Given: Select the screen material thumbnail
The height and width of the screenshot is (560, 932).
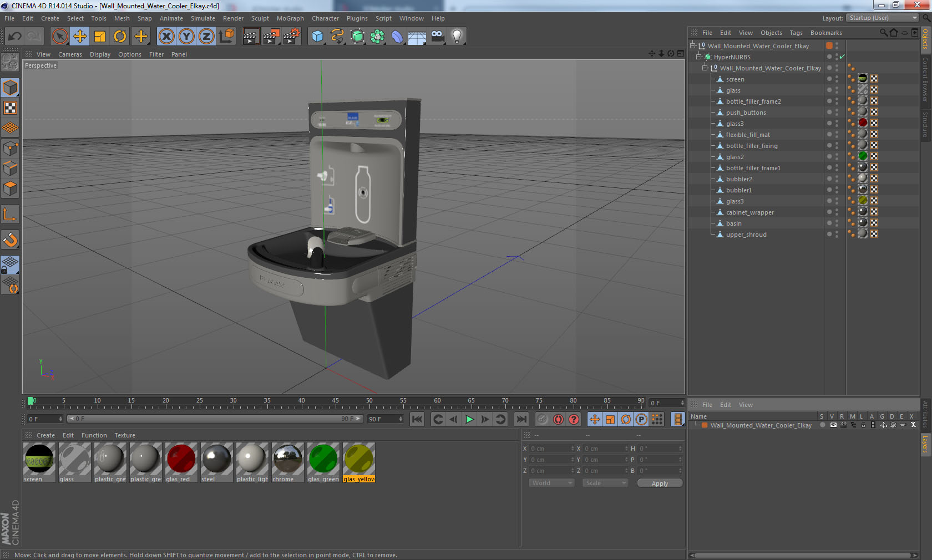Looking at the screenshot, I should click(x=39, y=462).
